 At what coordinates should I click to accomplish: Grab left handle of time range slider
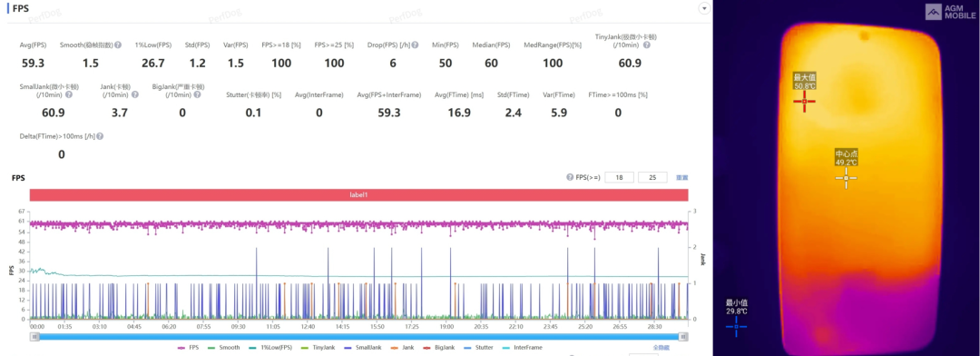click(35, 337)
